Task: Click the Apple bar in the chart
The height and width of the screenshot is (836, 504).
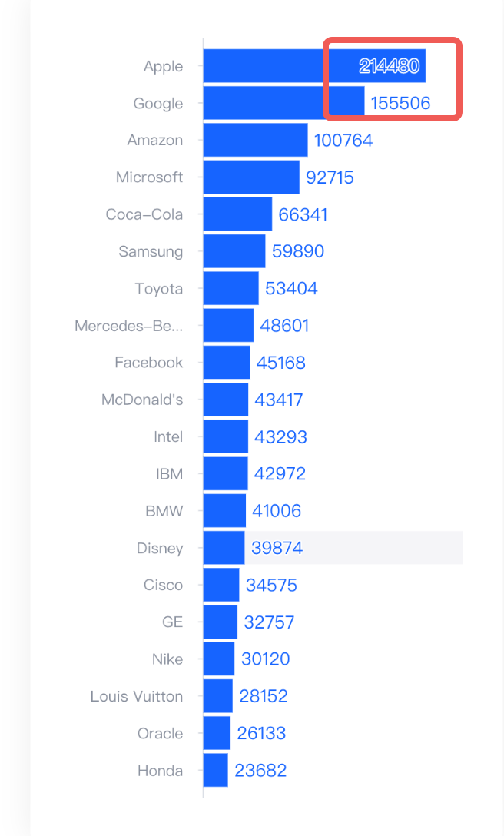Action: click(314, 66)
